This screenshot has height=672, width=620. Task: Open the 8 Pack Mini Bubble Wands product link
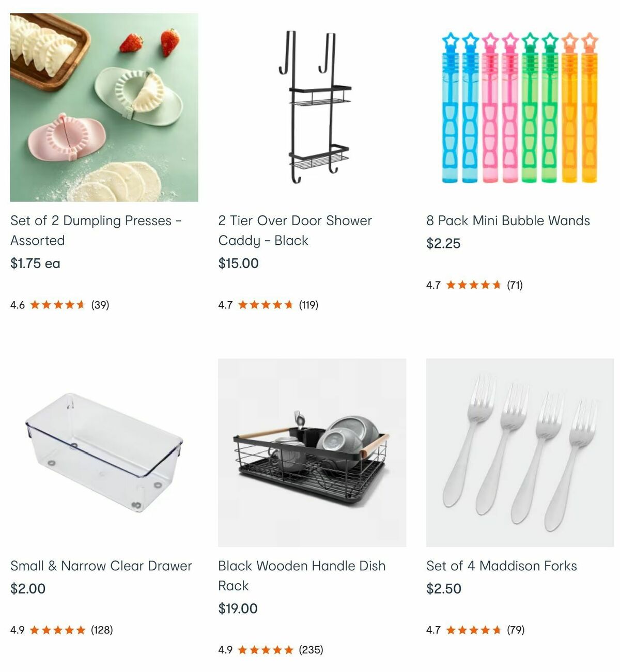click(507, 221)
